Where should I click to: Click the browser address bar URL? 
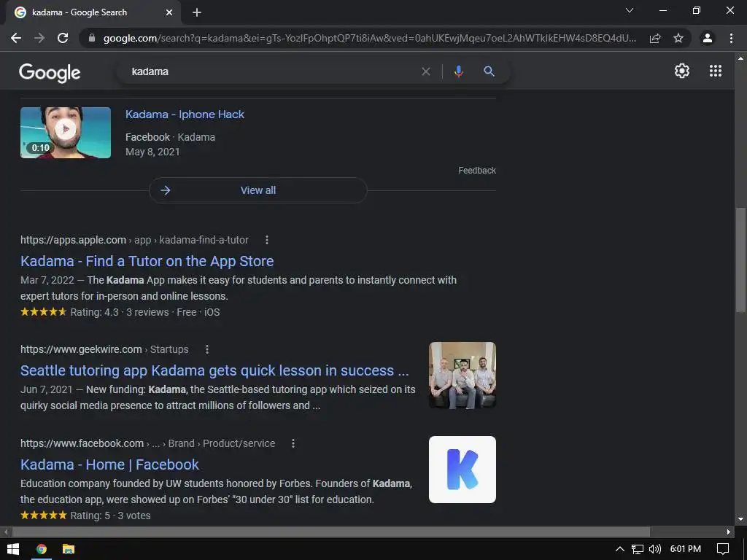pos(369,38)
